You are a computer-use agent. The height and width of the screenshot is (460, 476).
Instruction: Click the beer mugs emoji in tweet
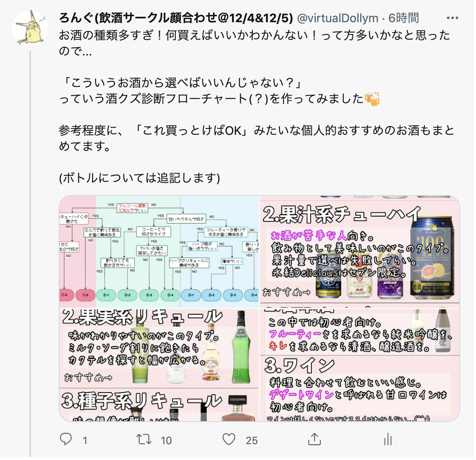tap(372, 98)
